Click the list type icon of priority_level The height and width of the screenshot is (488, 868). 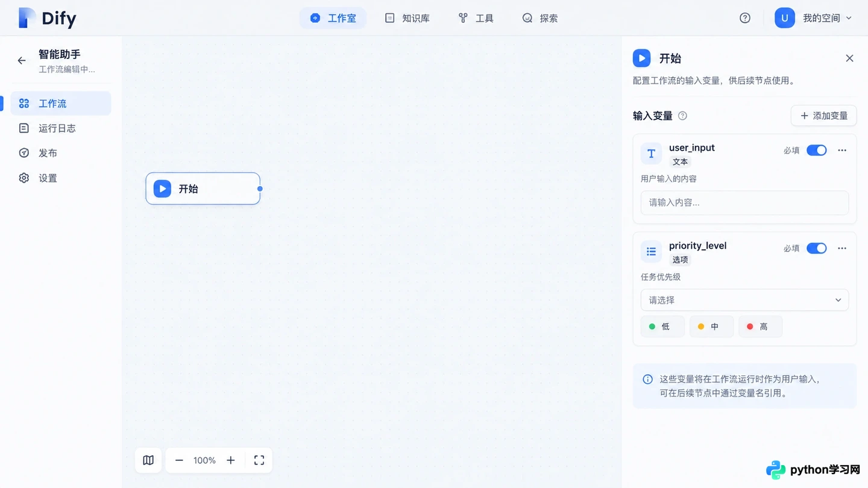pyautogui.click(x=651, y=252)
